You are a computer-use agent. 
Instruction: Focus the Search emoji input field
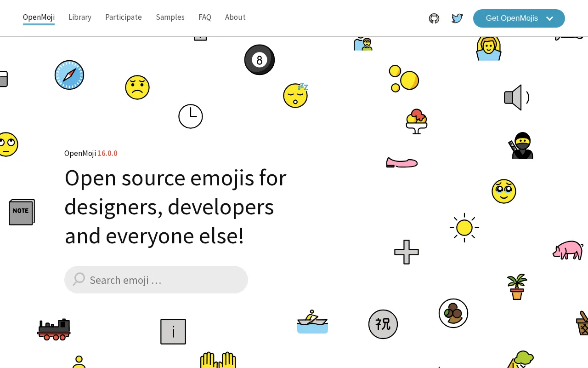[x=156, y=280]
